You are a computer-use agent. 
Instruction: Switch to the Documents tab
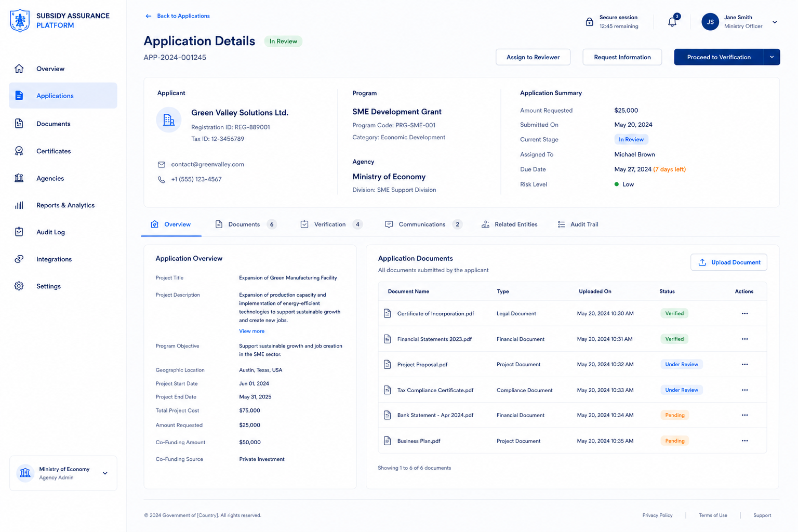click(x=246, y=224)
